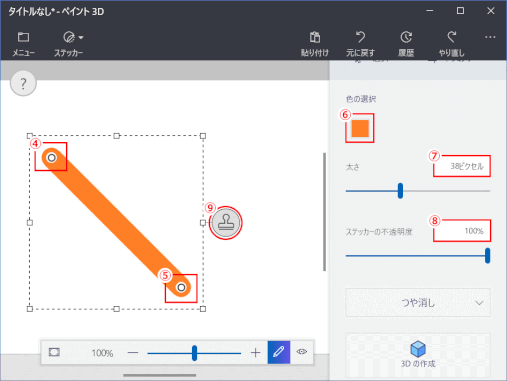Click the line's lower-right endpoint handle
507x381 pixels.
181,287
